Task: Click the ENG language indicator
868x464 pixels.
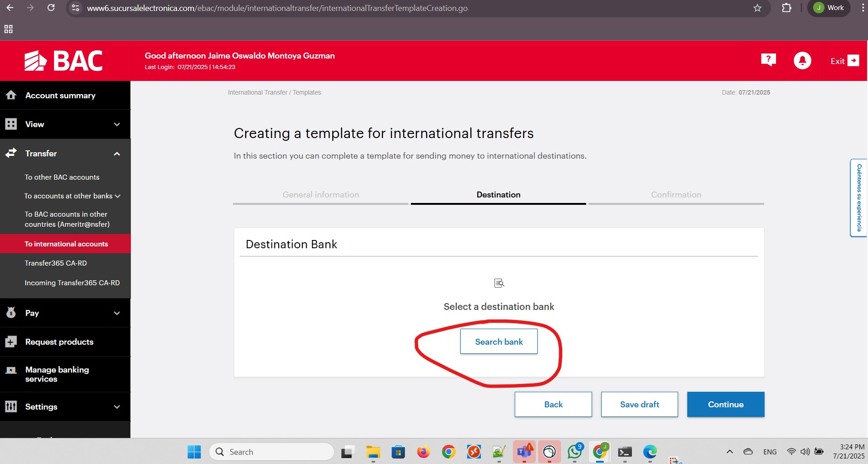Action: coord(770,452)
